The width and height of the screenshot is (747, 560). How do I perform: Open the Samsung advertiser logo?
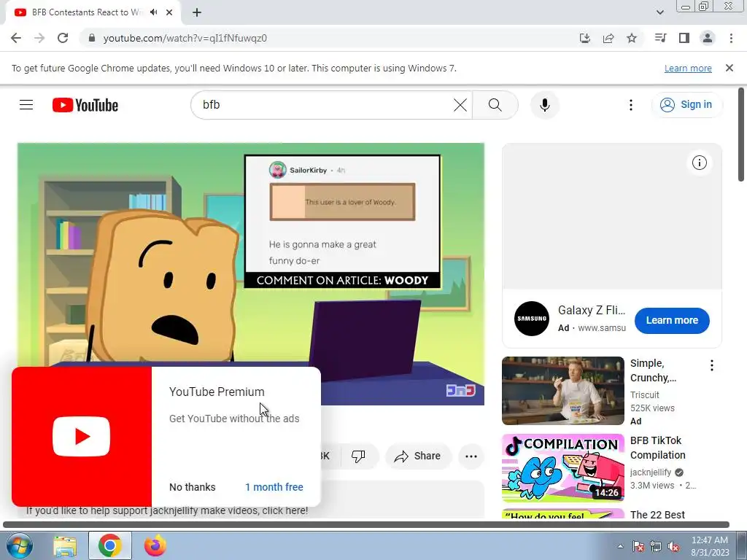532,319
